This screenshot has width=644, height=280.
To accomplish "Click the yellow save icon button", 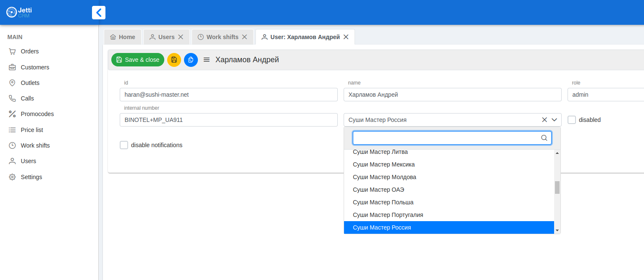I will click(x=174, y=60).
